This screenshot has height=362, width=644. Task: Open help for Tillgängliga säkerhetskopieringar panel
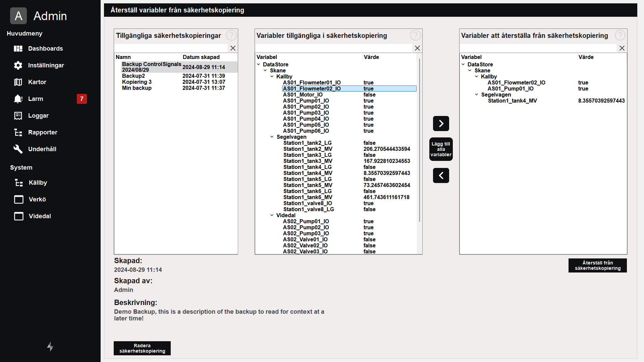pyautogui.click(x=231, y=36)
